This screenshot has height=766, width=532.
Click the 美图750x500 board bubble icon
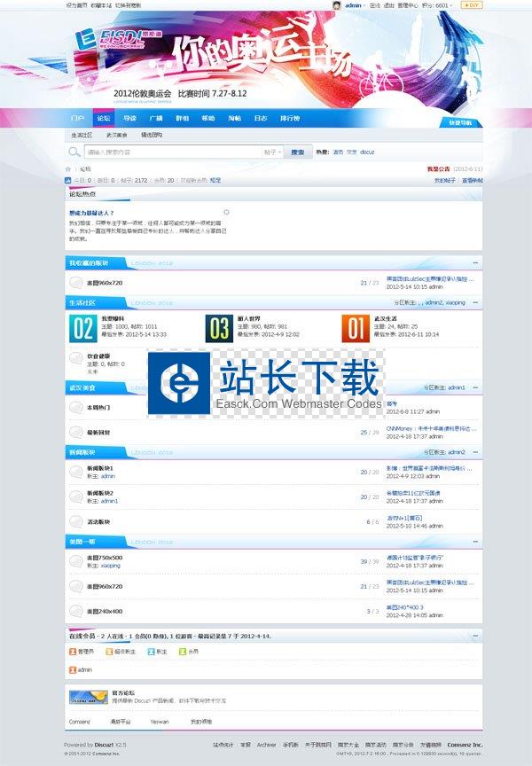click(75, 561)
